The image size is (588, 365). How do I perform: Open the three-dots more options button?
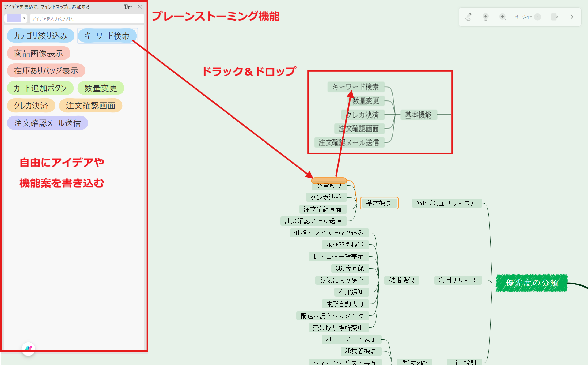(x=537, y=17)
